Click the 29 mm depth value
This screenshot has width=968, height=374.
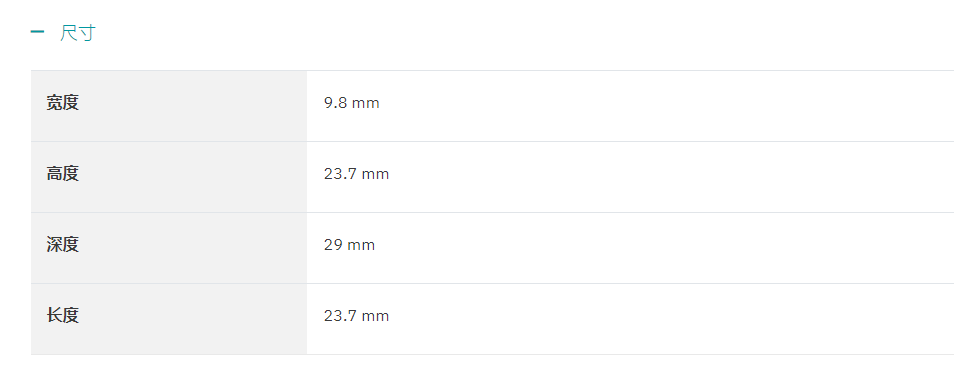tap(349, 245)
